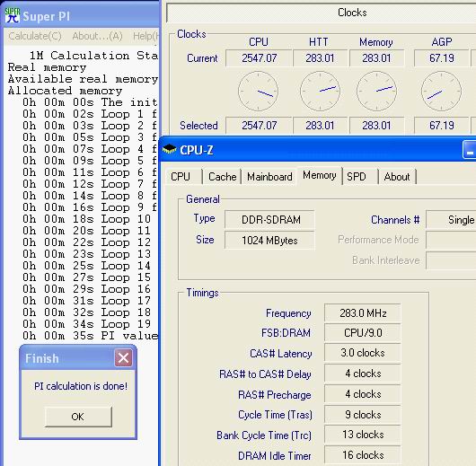
Task: Click the Clocks header button
Action: pos(322,13)
